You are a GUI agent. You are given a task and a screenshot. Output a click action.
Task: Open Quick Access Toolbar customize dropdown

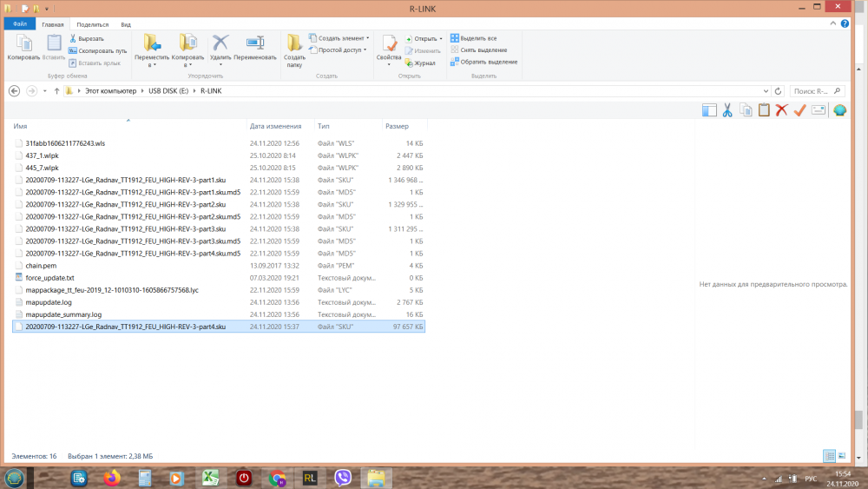[47, 9]
